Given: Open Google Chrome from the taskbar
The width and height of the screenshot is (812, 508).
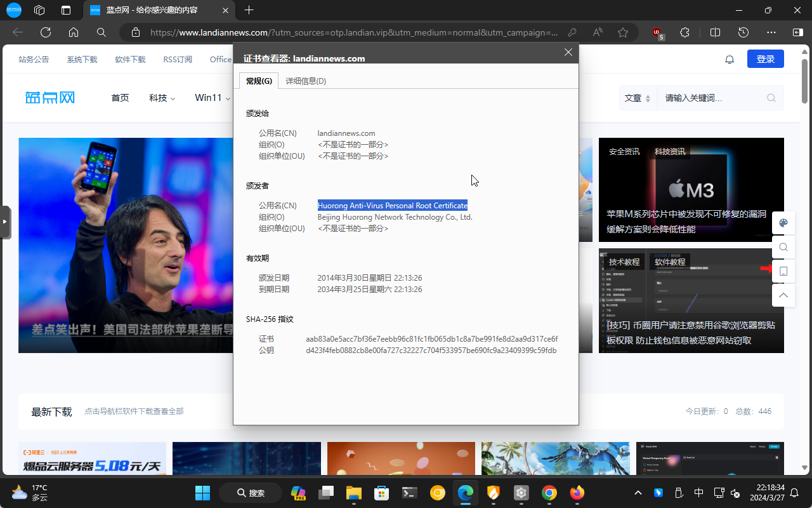Looking at the screenshot, I should [549, 493].
